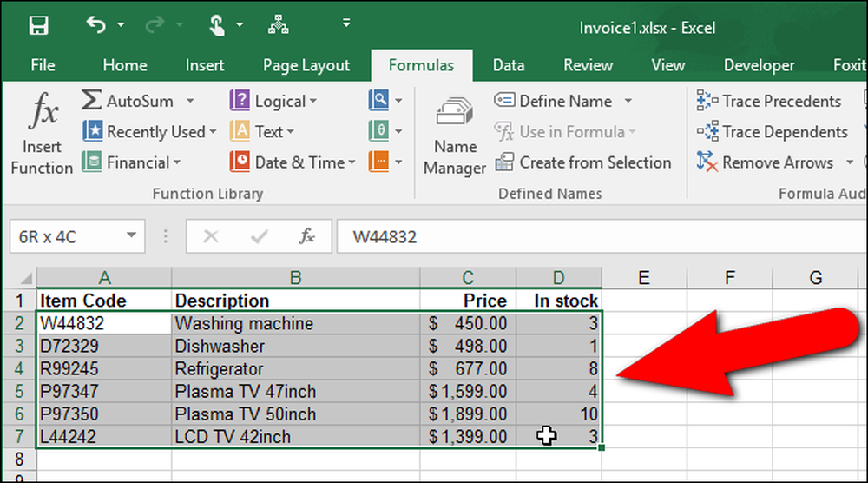Viewport: 868px width, 483px height.
Task: Expand the Use in Formula dropdown
Action: [632, 132]
